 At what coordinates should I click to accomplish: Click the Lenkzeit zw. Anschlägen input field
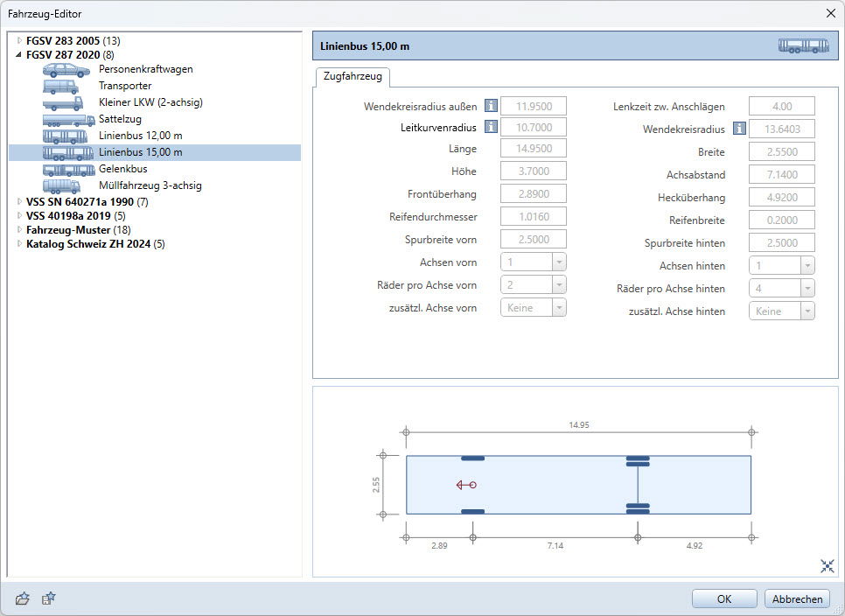[x=781, y=106]
